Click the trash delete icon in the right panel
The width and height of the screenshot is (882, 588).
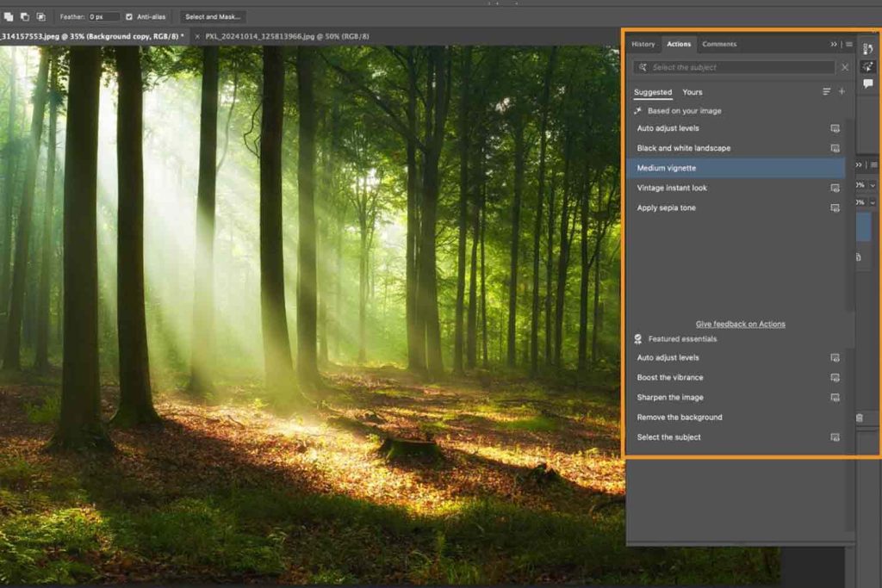point(859,418)
